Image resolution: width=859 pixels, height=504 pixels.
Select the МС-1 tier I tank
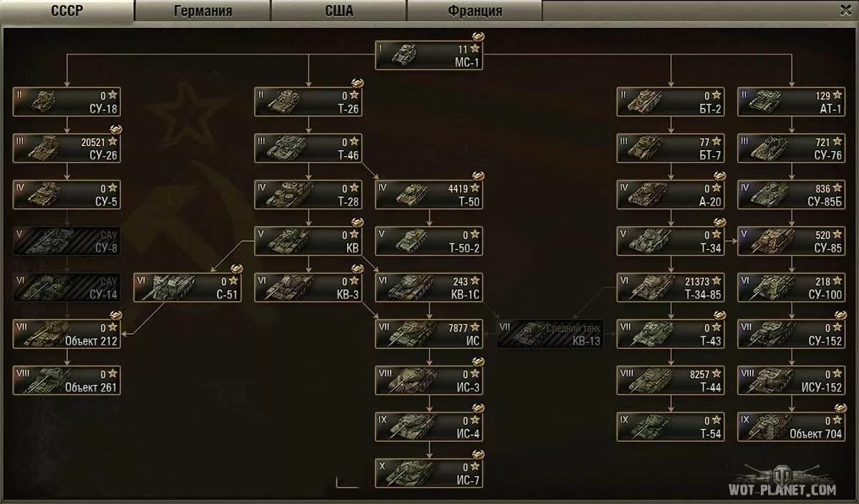tap(429, 55)
